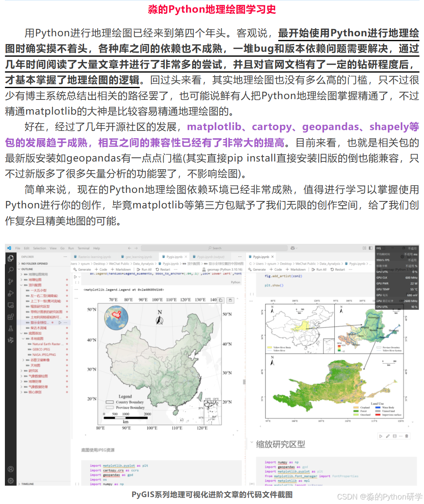
Task: Expand the 研究区 outline item
Action: (x=21, y=371)
